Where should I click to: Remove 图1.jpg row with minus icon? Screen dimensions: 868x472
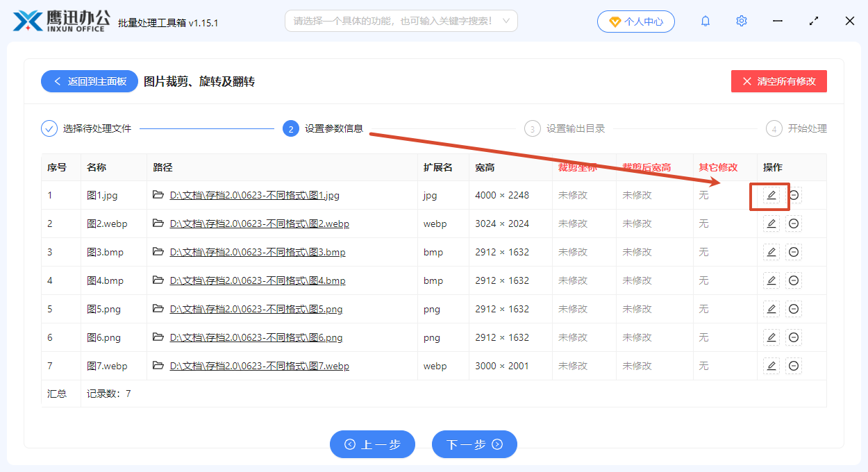pos(794,195)
